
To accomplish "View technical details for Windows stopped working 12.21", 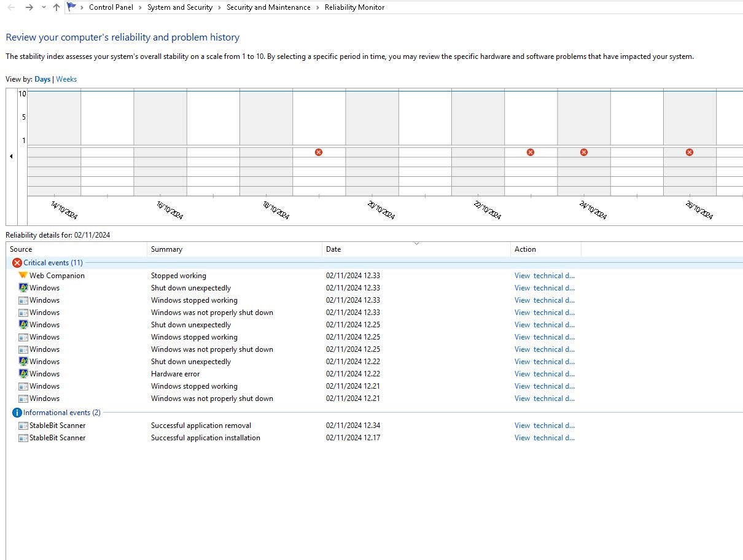I will tap(545, 386).
